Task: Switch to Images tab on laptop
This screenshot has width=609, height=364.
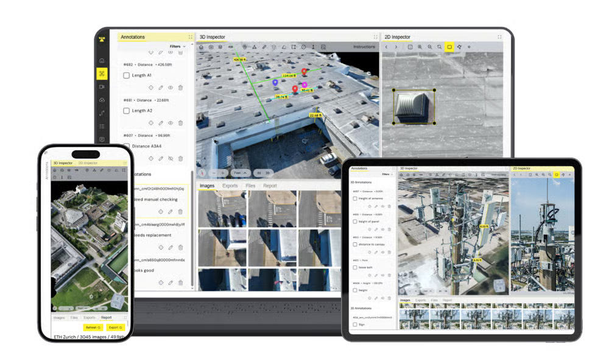Action: coord(207,186)
